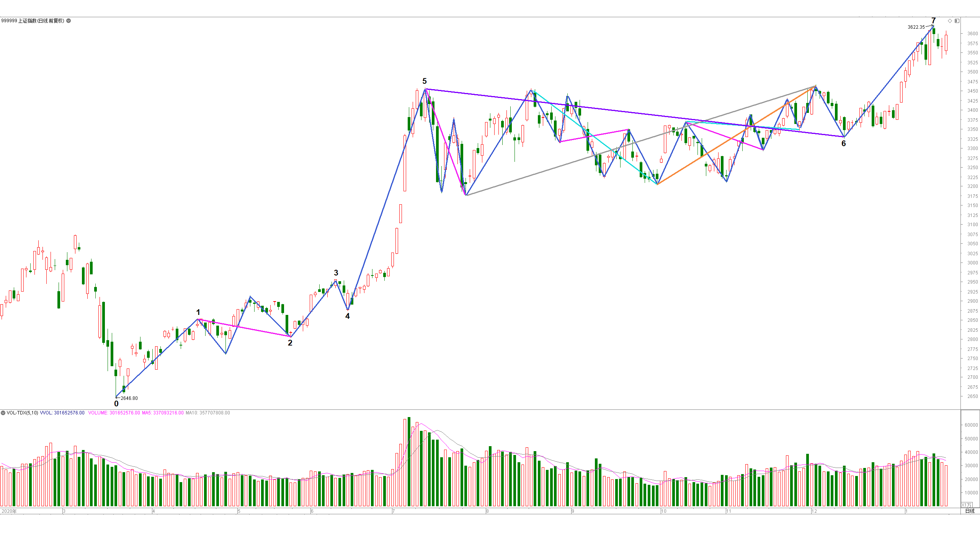Viewport: 980px width, 551px height.
Task: Click the 2020年 label on time axis
Action: [x=9, y=511]
